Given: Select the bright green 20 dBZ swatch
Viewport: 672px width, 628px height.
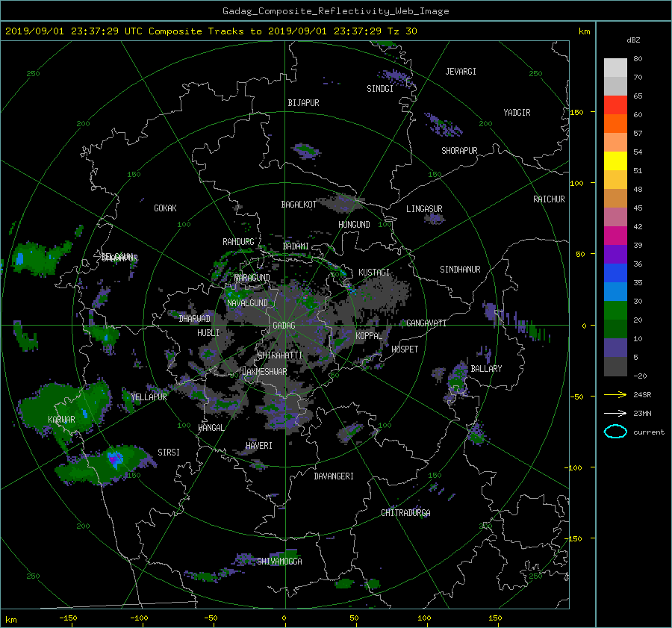Looking at the screenshot, I should click(615, 311).
